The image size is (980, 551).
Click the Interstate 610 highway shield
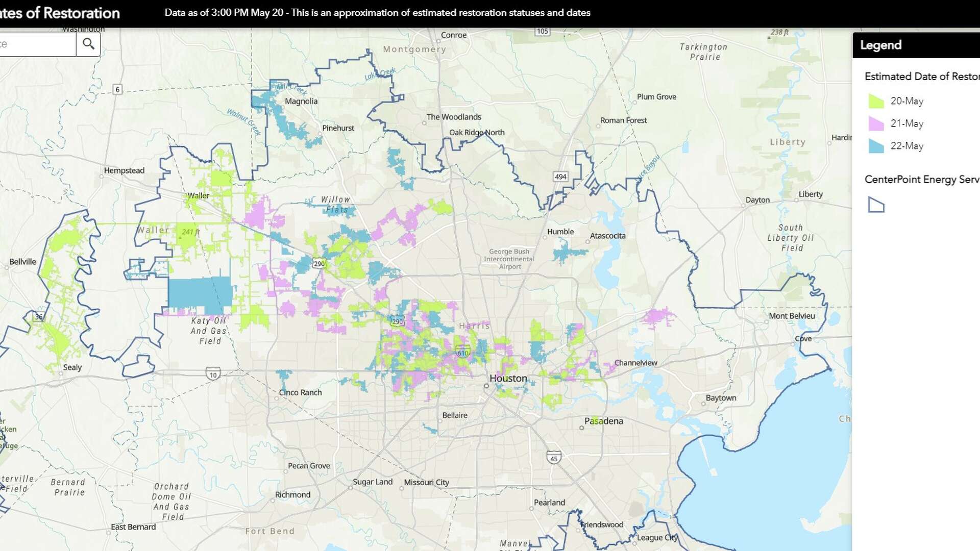click(x=462, y=352)
